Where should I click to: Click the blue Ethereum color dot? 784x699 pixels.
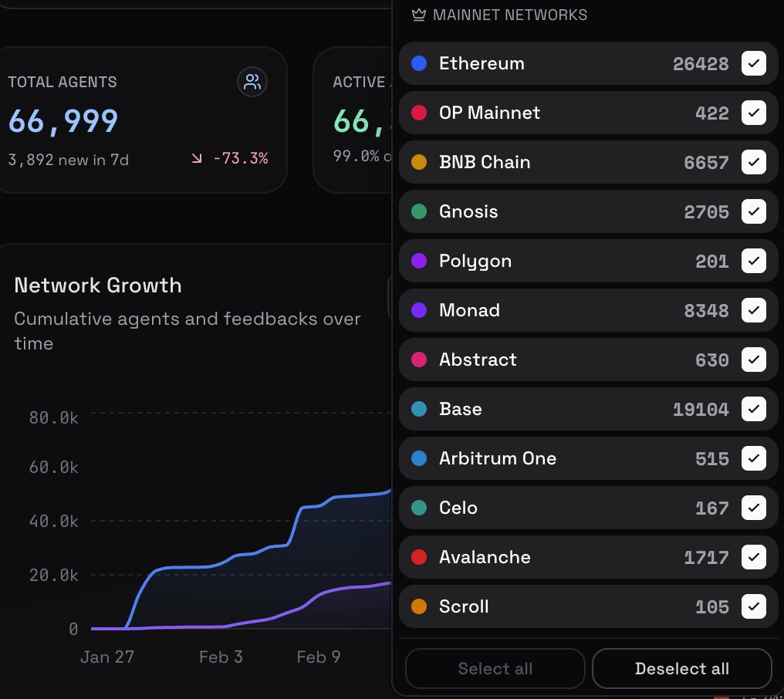click(419, 63)
